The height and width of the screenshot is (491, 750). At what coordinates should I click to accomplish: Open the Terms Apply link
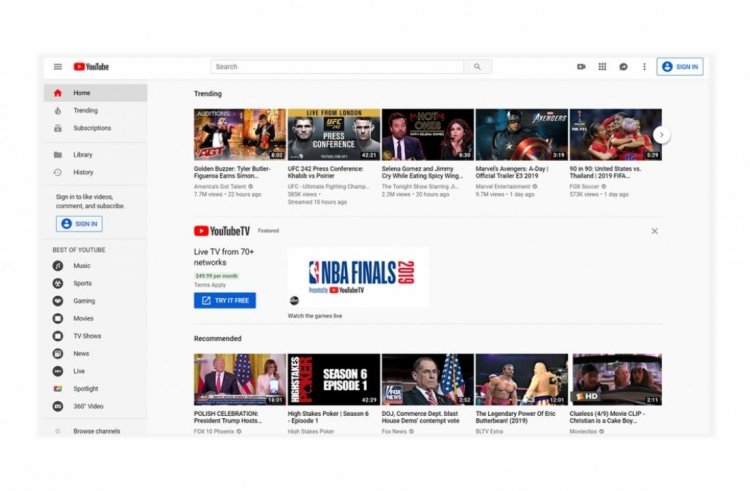210,285
